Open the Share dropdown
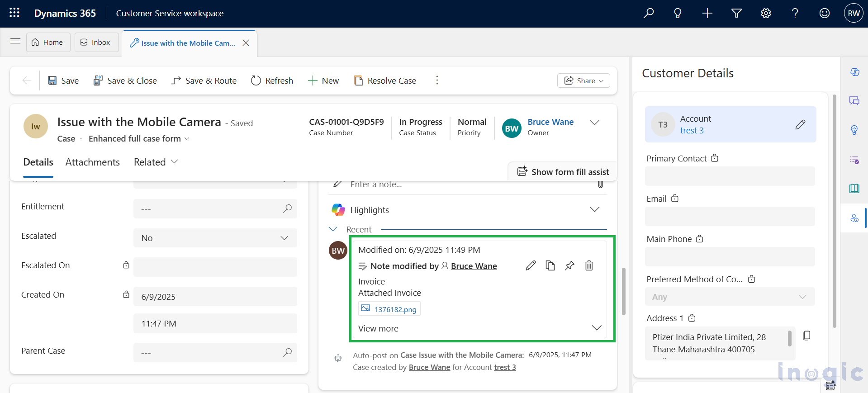 pos(583,80)
